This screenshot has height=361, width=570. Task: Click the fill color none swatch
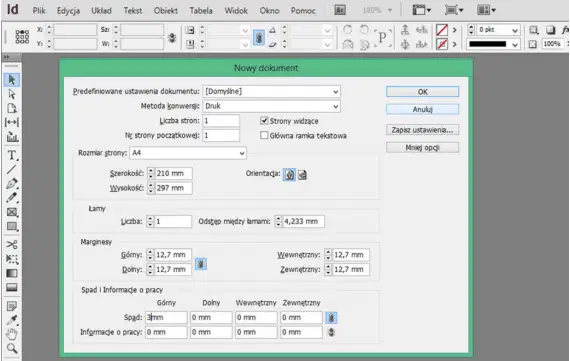click(x=442, y=30)
